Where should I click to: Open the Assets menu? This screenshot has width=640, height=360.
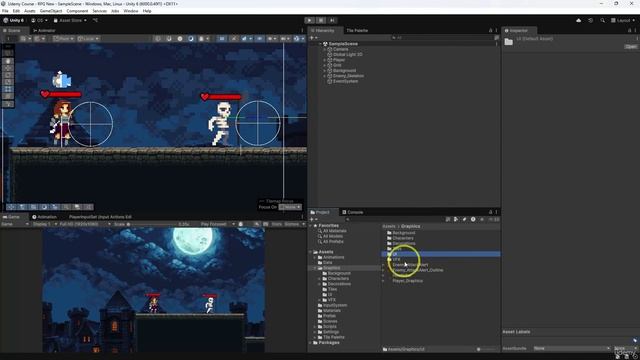pyautogui.click(x=29, y=11)
